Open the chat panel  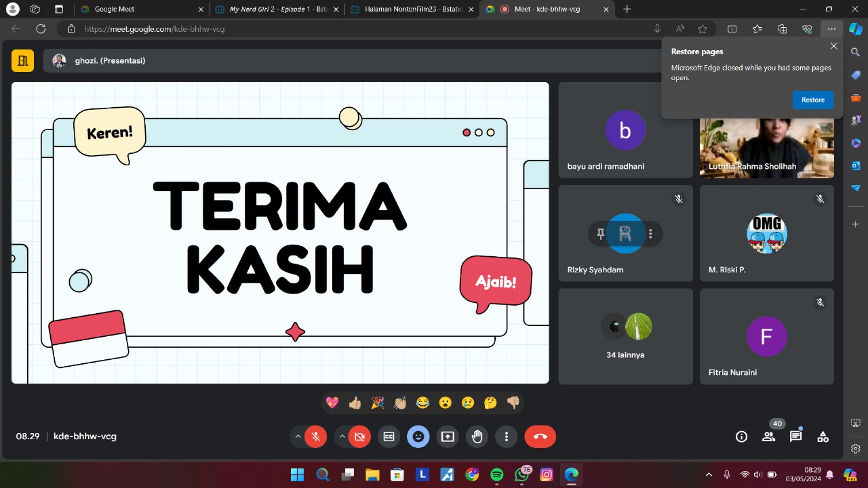point(795,436)
